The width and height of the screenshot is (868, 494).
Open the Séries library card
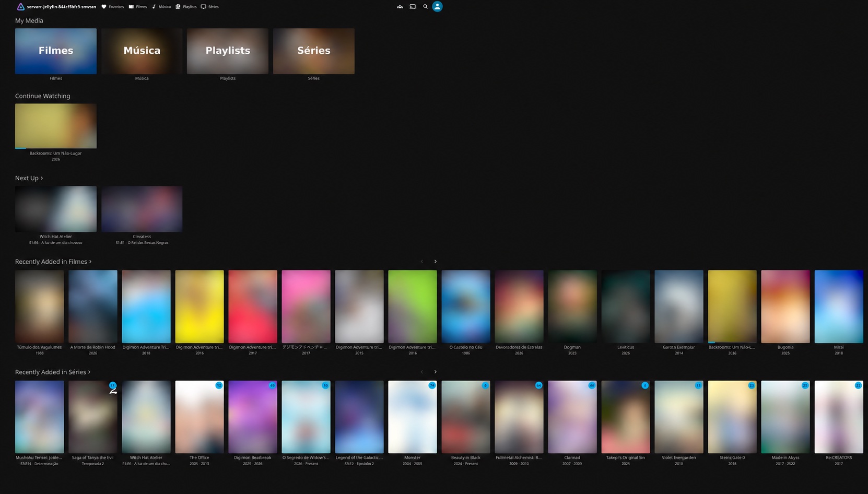[x=314, y=51]
